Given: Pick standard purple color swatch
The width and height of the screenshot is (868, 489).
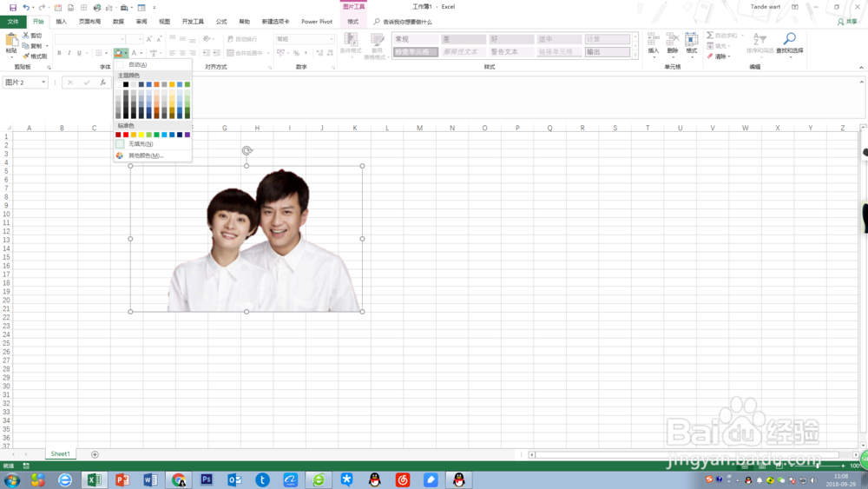Looking at the screenshot, I should click(x=187, y=135).
